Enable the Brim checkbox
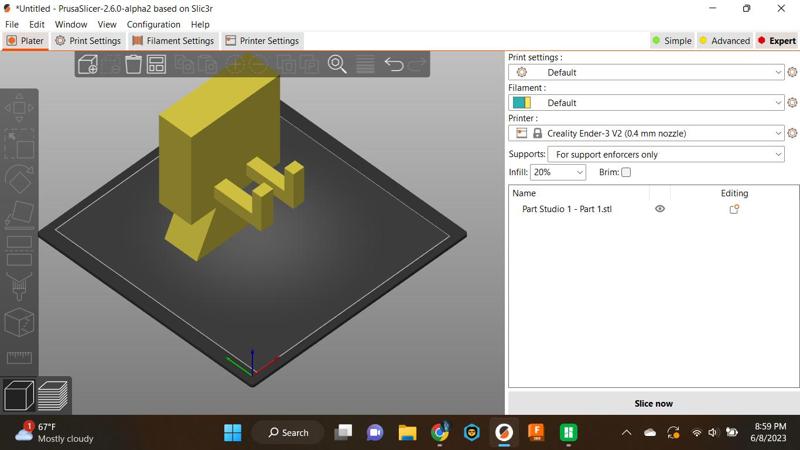 [626, 172]
